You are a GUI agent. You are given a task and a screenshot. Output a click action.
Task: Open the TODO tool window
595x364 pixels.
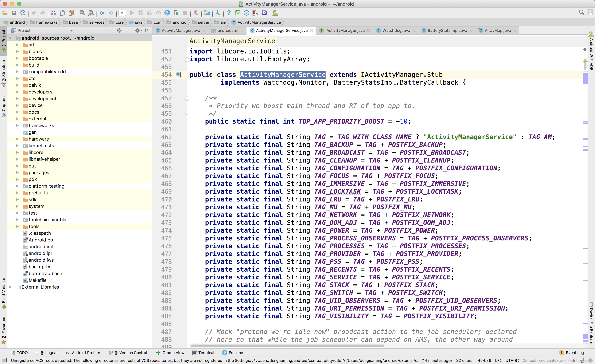point(19,353)
